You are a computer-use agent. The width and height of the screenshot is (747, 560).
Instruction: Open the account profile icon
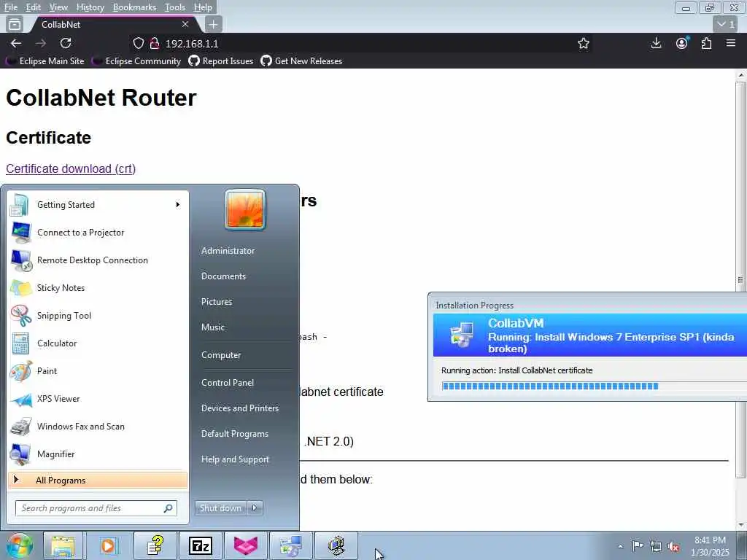tap(682, 43)
